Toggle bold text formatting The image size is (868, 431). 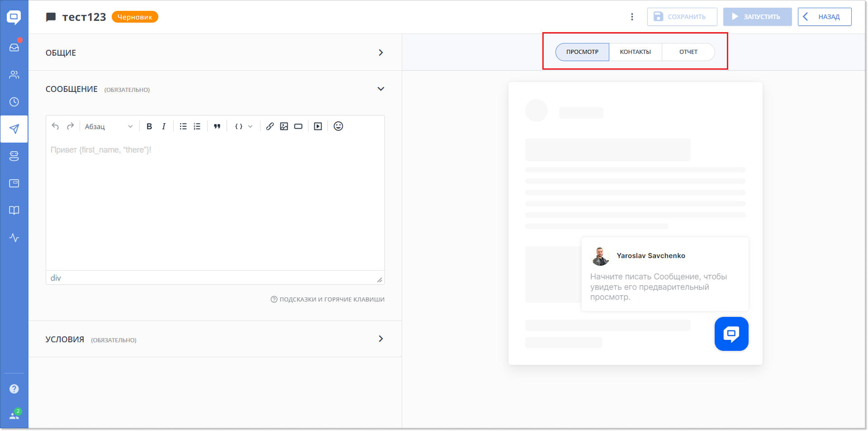[149, 126]
